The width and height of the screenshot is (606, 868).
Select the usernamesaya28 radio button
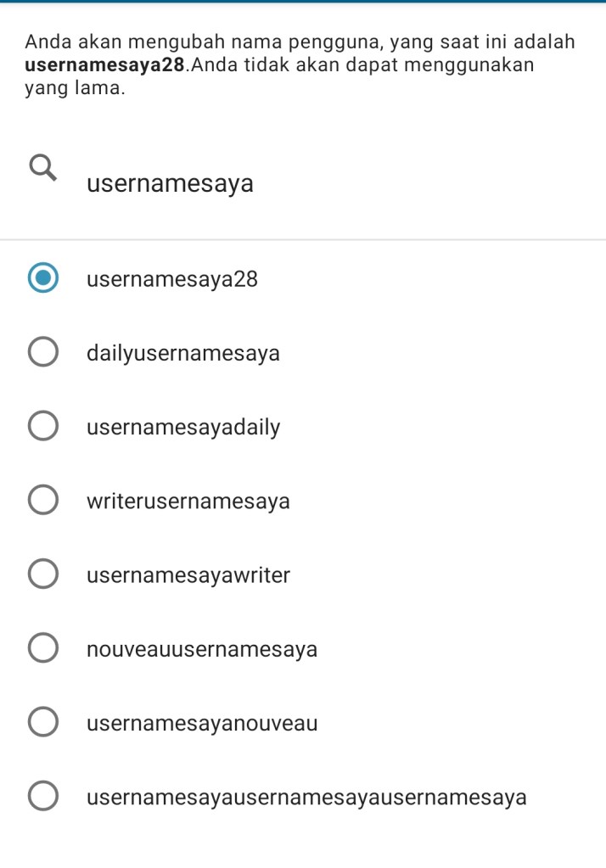[43, 279]
